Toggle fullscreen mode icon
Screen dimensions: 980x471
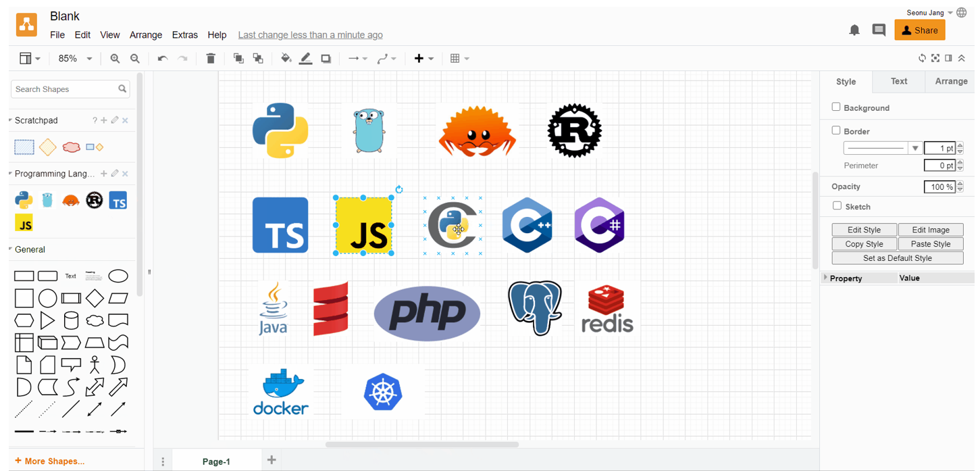(x=935, y=59)
